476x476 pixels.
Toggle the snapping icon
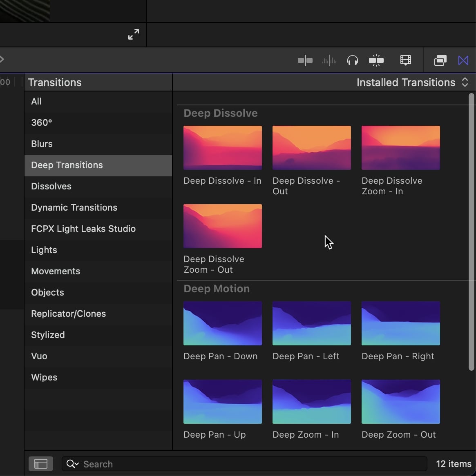pyautogui.click(x=376, y=61)
